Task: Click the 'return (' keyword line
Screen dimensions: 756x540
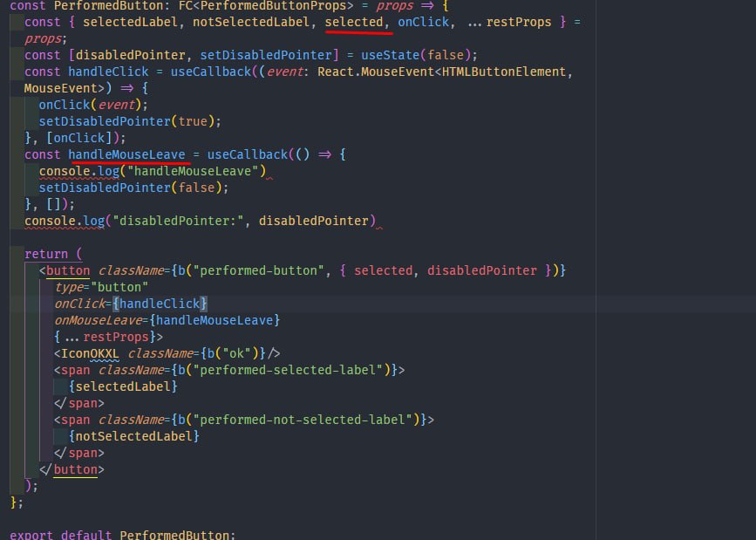Action: click(x=53, y=254)
